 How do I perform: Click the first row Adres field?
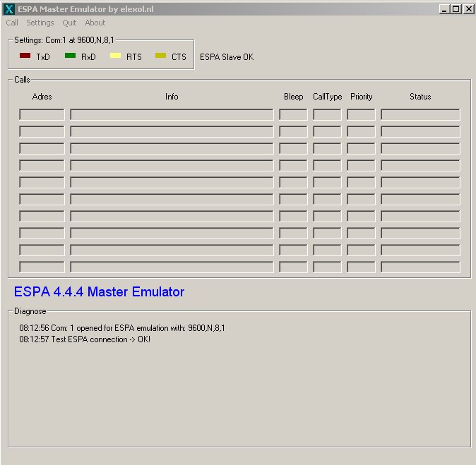click(x=42, y=114)
